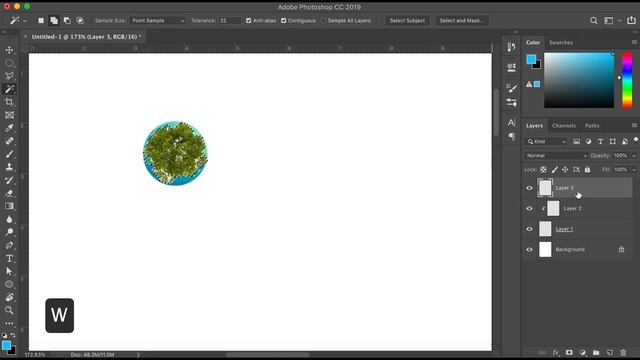The image size is (640, 360).
Task: Toggle the Anti-alias checkbox
Action: pyautogui.click(x=249, y=20)
